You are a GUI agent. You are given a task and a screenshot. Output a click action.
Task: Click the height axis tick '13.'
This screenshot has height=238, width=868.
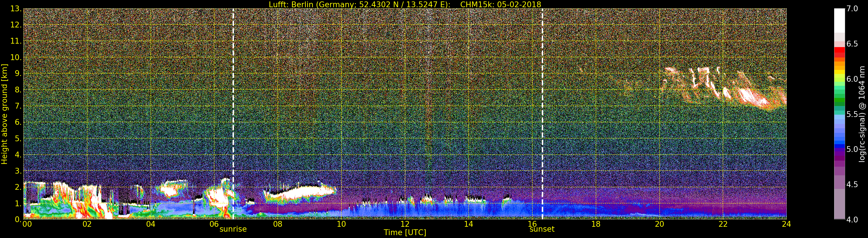(16, 9)
